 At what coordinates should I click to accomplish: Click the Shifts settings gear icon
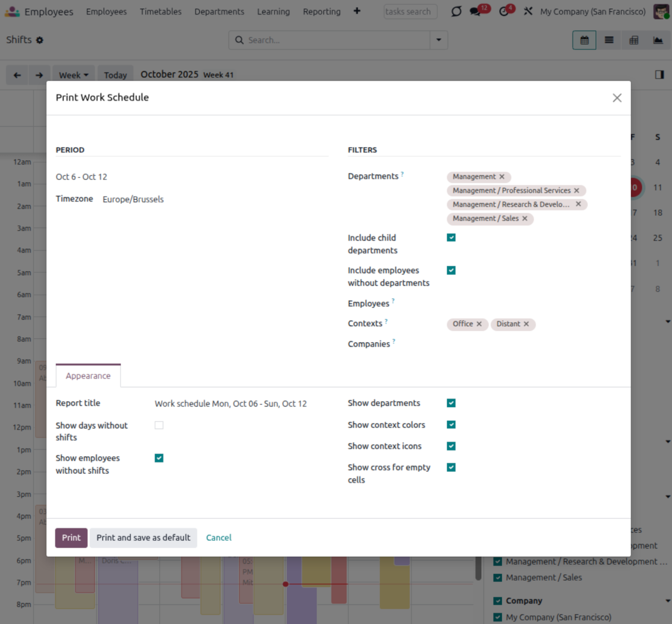(40, 40)
